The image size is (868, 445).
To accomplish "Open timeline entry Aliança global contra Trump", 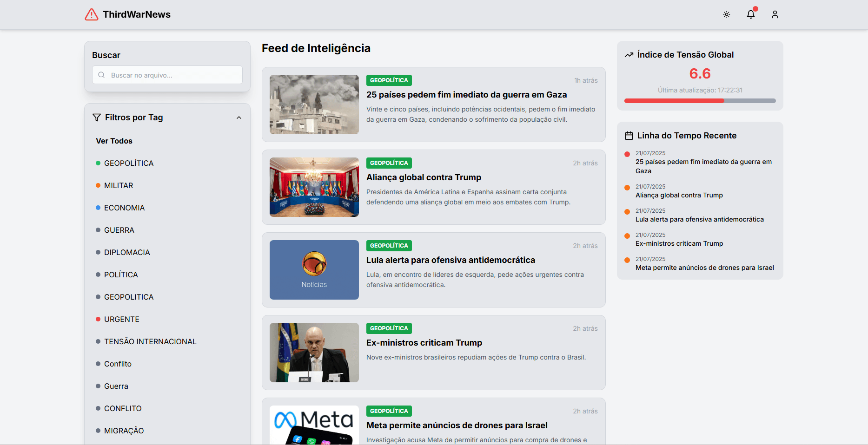I will tap(679, 195).
